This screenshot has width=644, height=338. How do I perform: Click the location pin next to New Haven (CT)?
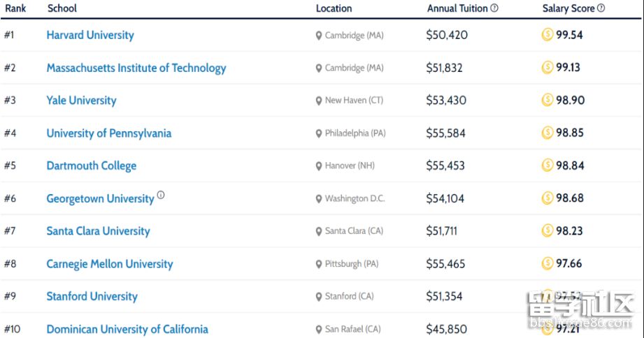pos(319,101)
